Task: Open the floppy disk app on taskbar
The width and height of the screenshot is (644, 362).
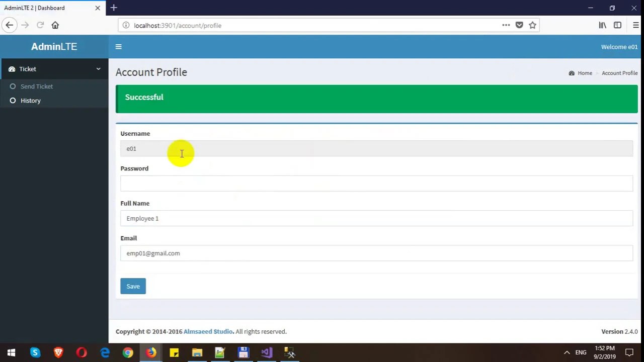Action: [x=244, y=352]
